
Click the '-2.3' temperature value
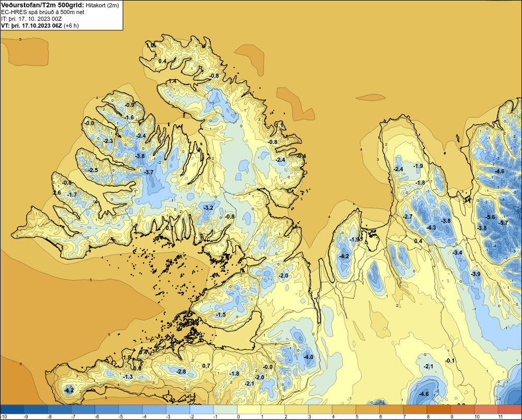pyautogui.click(x=108, y=141)
